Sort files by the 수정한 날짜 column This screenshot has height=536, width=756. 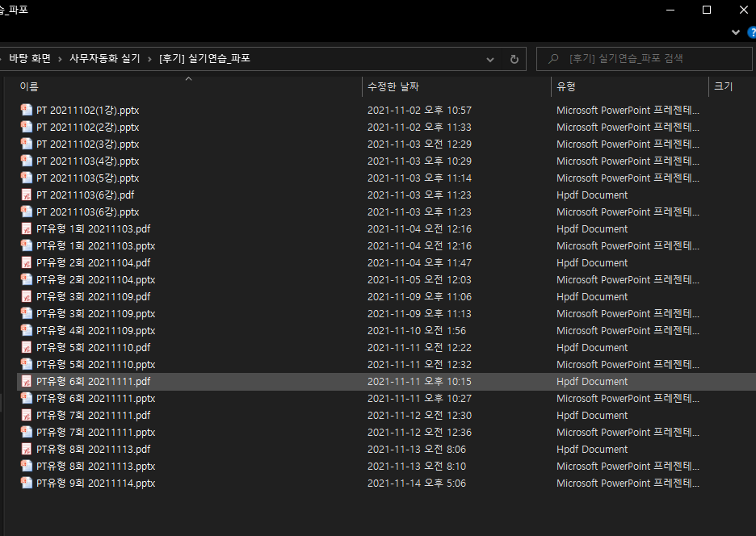393,86
